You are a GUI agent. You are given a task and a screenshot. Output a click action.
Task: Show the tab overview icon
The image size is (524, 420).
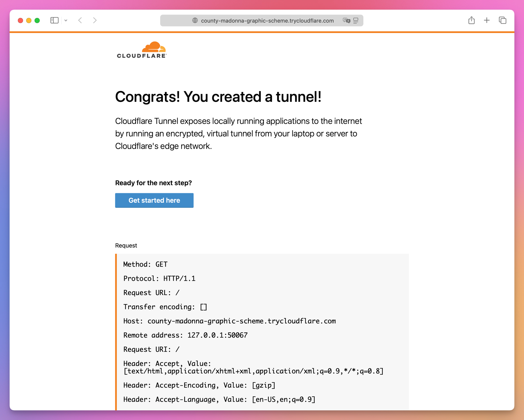point(502,20)
